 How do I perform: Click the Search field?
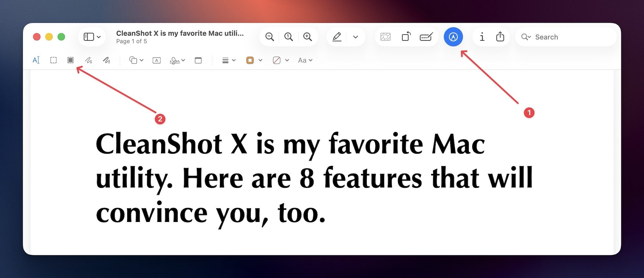(566, 37)
